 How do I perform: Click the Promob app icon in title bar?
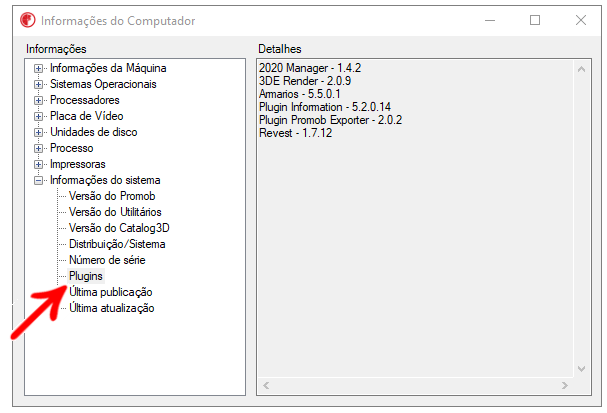click(x=27, y=20)
